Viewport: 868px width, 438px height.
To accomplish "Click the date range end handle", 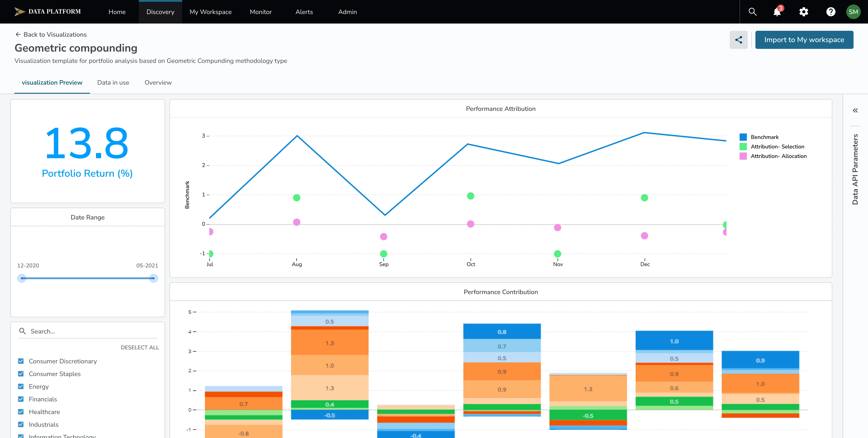I will pyautogui.click(x=154, y=278).
